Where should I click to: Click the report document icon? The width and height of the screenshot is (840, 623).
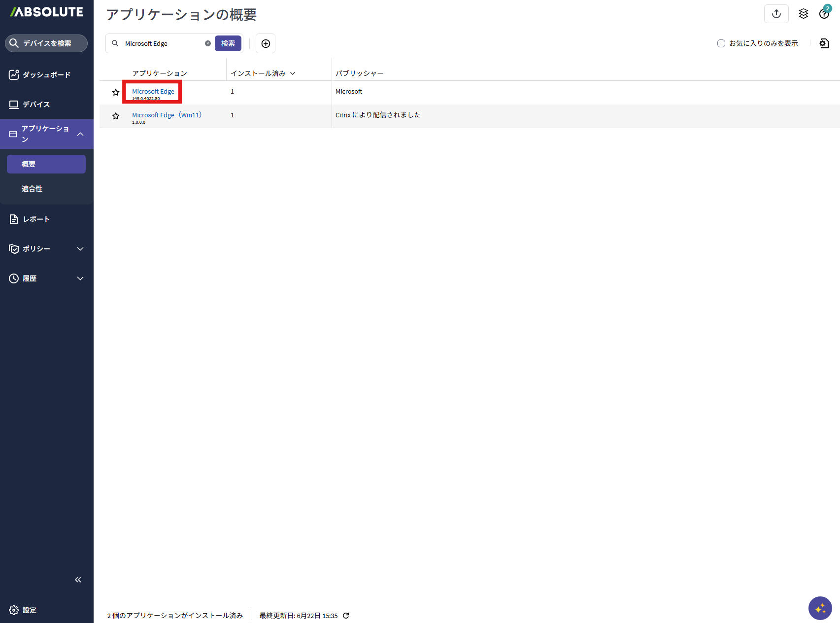(x=14, y=219)
